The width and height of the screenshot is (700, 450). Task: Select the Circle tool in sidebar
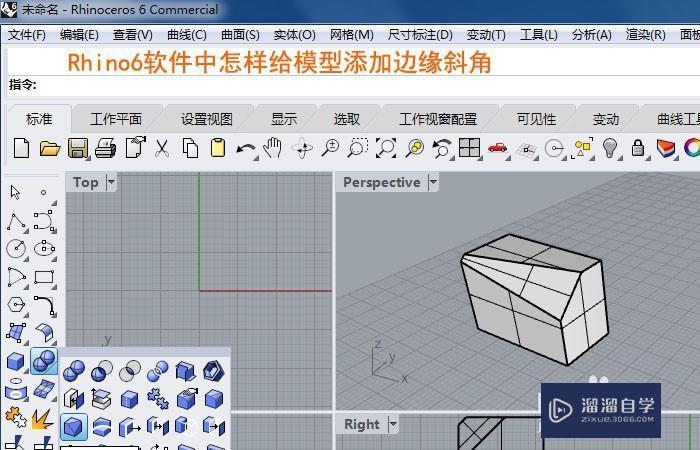point(16,248)
